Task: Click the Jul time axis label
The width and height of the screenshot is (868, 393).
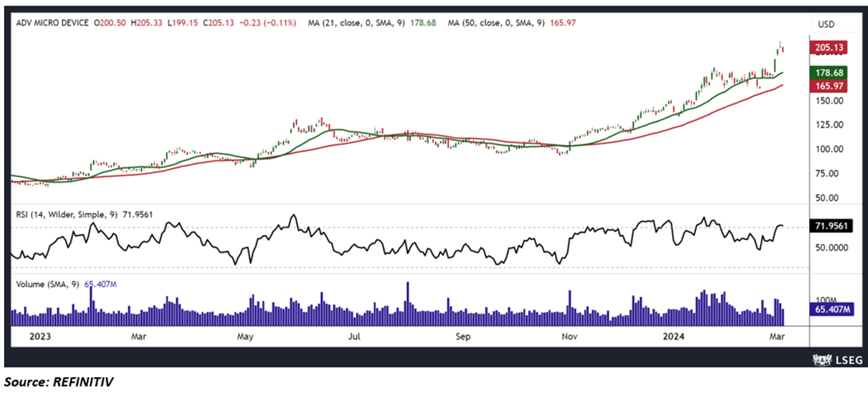Action: pyautogui.click(x=354, y=336)
